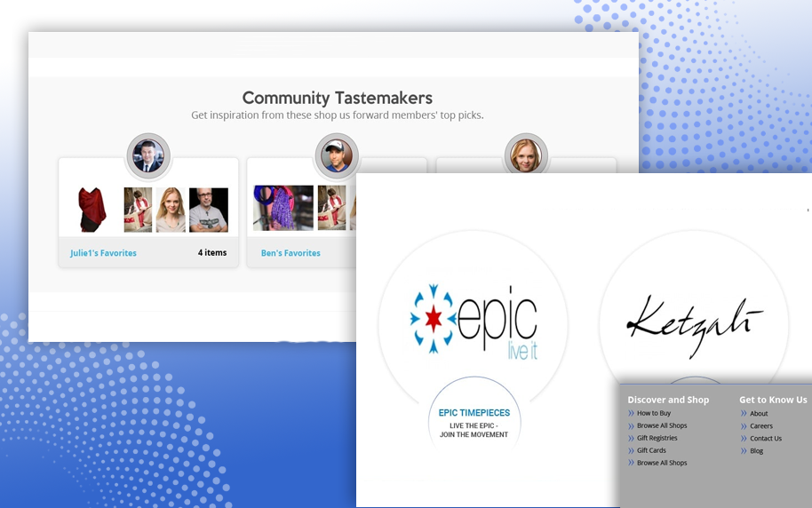The image size is (812, 508).
Task: Open Julie1's Favorites link
Action: click(104, 253)
